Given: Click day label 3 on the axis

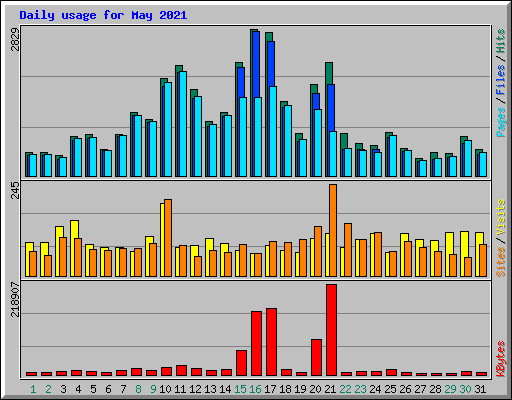Looking at the screenshot, I should (x=63, y=389).
